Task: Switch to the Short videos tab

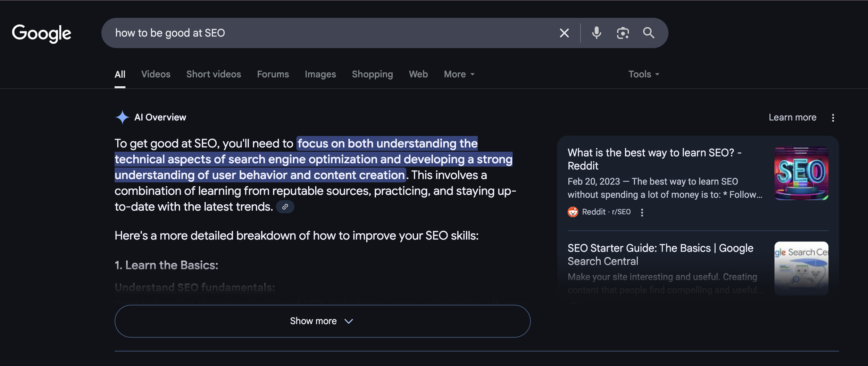Action: click(214, 74)
